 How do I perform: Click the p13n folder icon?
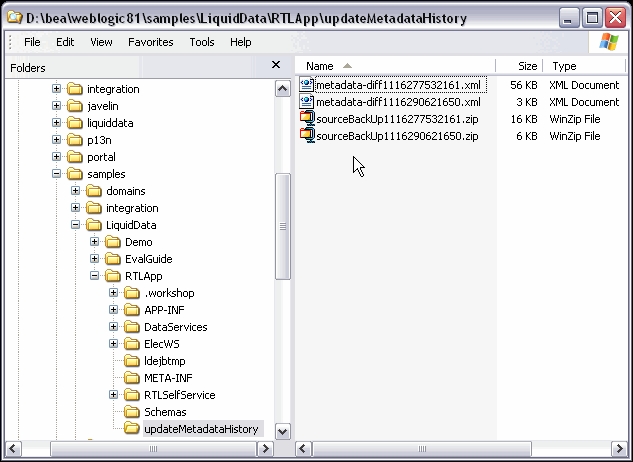[x=75, y=140]
